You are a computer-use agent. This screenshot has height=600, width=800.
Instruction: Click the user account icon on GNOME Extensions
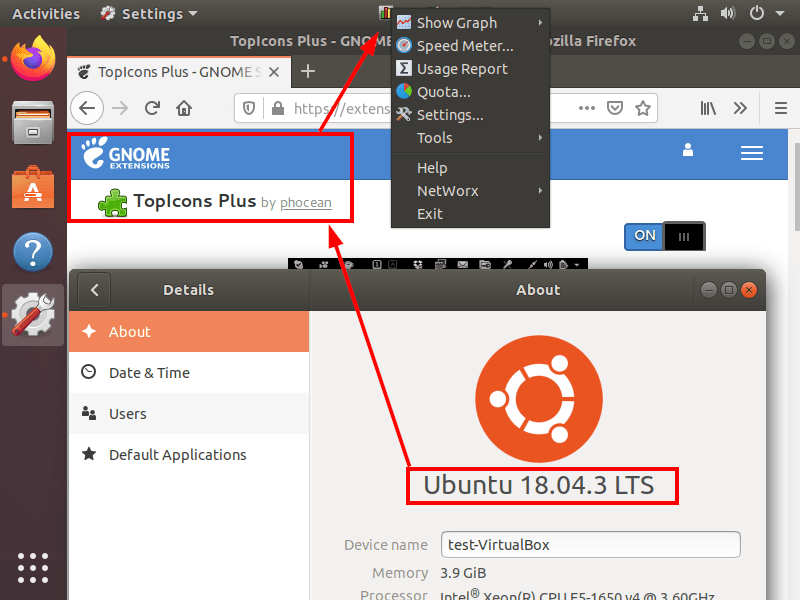pos(688,150)
